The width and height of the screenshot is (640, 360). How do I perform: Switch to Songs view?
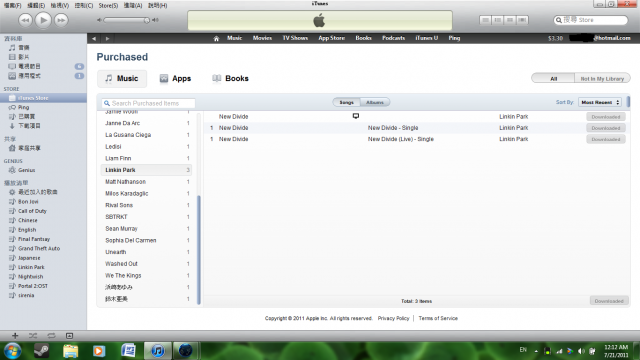[x=347, y=102]
